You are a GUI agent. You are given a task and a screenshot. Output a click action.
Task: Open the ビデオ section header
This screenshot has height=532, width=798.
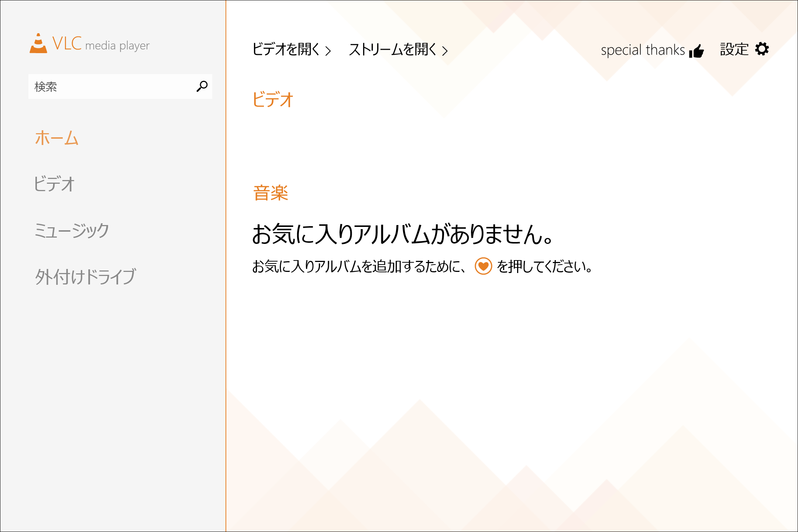click(x=272, y=99)
